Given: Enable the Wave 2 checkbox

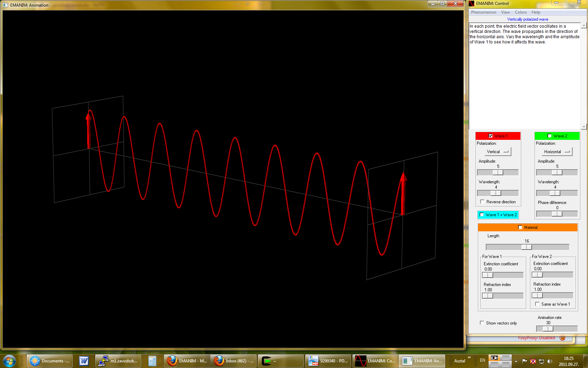Looking at the screenshot, I should tap(549, 136).
